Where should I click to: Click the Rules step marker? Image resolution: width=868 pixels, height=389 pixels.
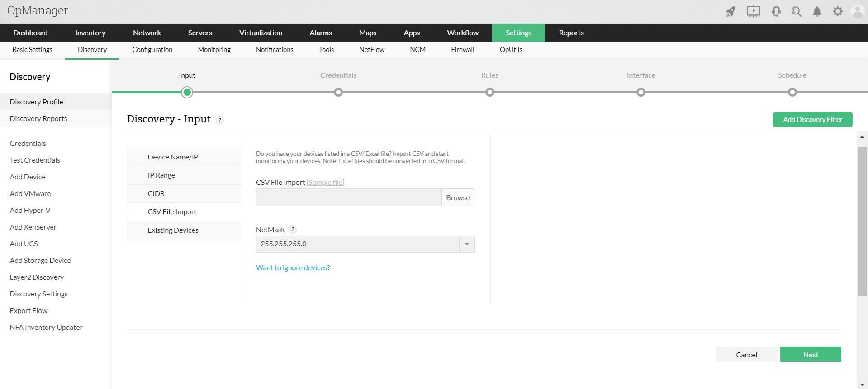[490, 93]
